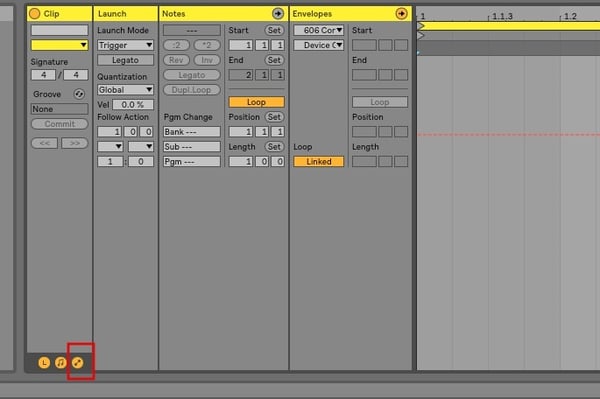Image resolution: width=600 pixels, height=399 pixels.
Task: Open the Launch Mode Trigger dropdown
Action: click(126, 45)
